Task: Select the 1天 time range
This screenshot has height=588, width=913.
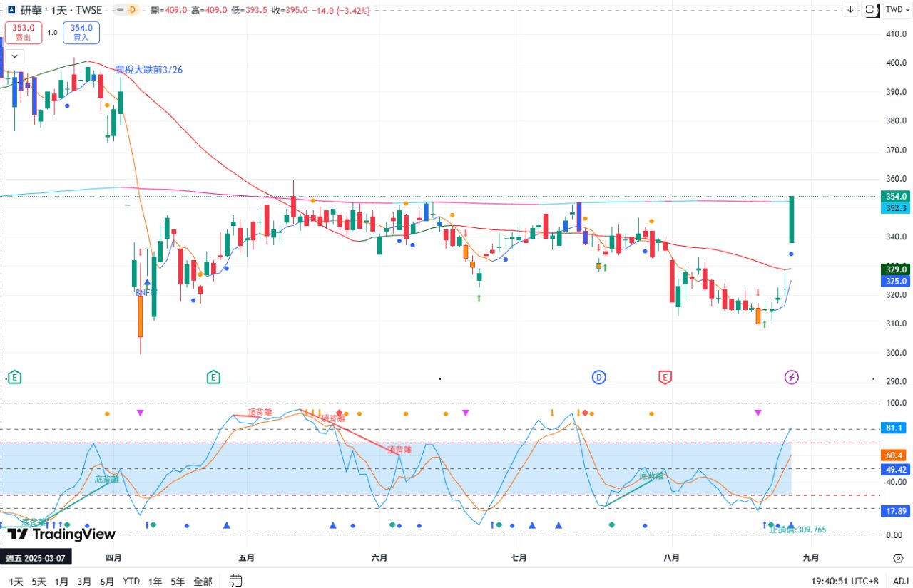Action: pos(16,581)
